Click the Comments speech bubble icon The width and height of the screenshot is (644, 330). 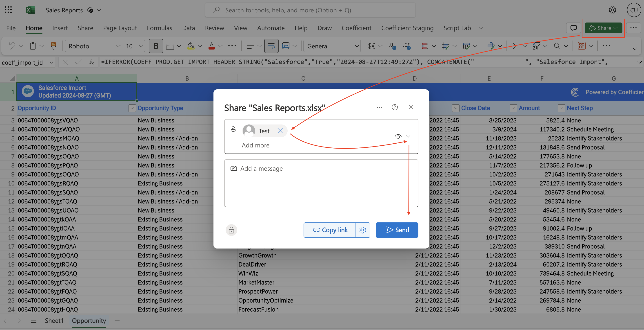point(573,28)
